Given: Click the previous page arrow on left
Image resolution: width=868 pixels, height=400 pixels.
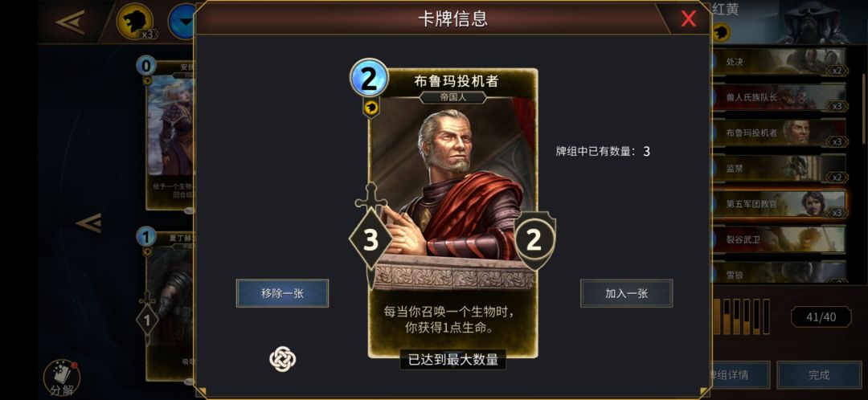Looking at the screenshot, I should coord(88,223).
